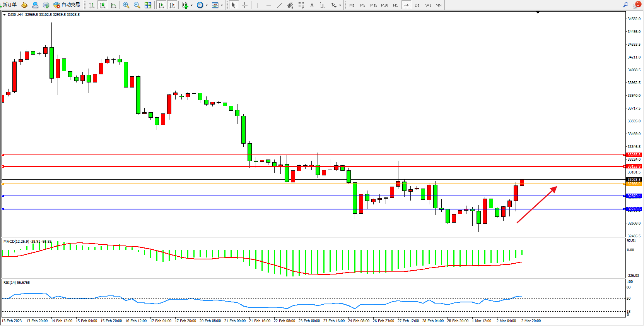This screenshot has height=326, width=644.
Task: Expand the periodicity clock dropdown
Action: [x=207, y=5]
